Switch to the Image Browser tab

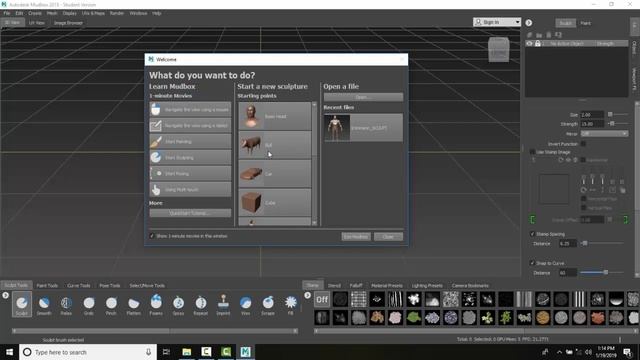68,23
